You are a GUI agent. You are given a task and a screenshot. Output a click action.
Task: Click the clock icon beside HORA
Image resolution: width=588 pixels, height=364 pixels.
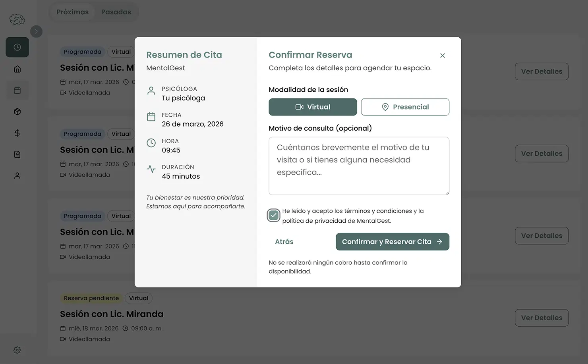[151, 143]
